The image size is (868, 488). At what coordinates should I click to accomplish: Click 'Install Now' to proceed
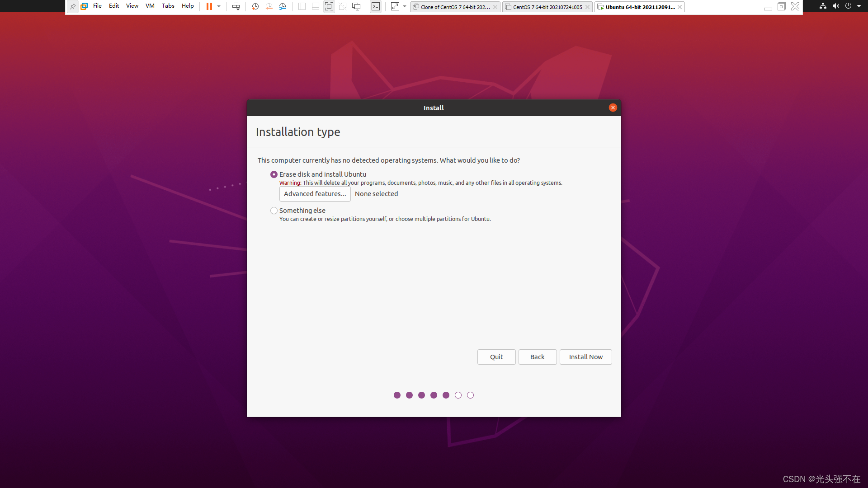tap(586, 357)
